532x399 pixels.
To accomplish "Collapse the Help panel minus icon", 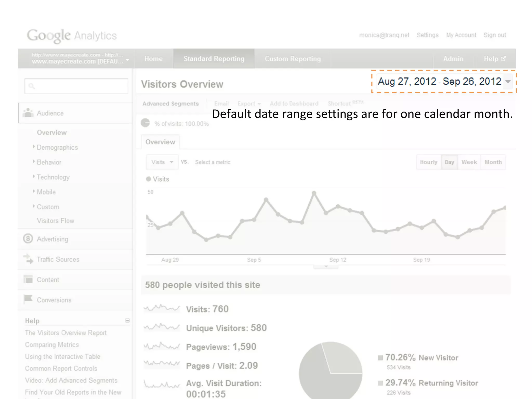I will click(127, 320).
